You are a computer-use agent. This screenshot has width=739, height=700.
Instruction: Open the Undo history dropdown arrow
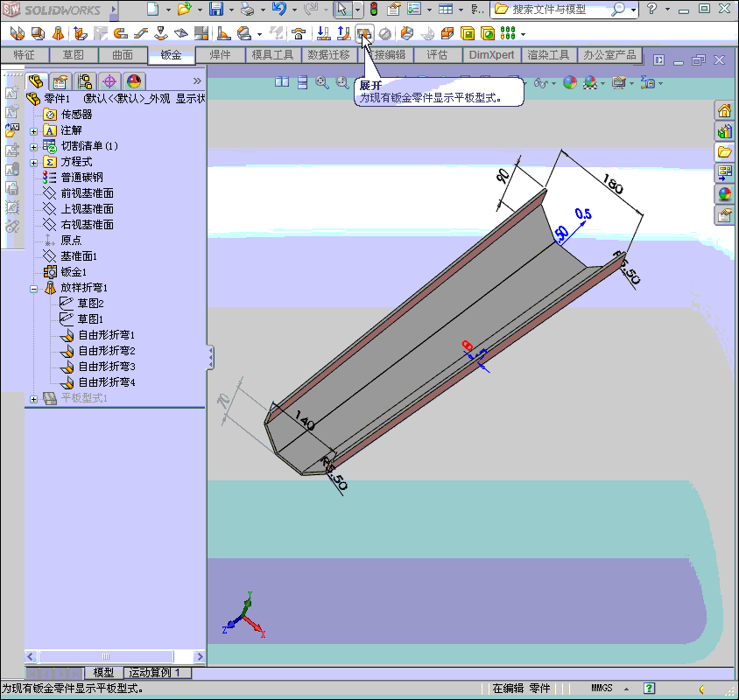tap(294, 10)
